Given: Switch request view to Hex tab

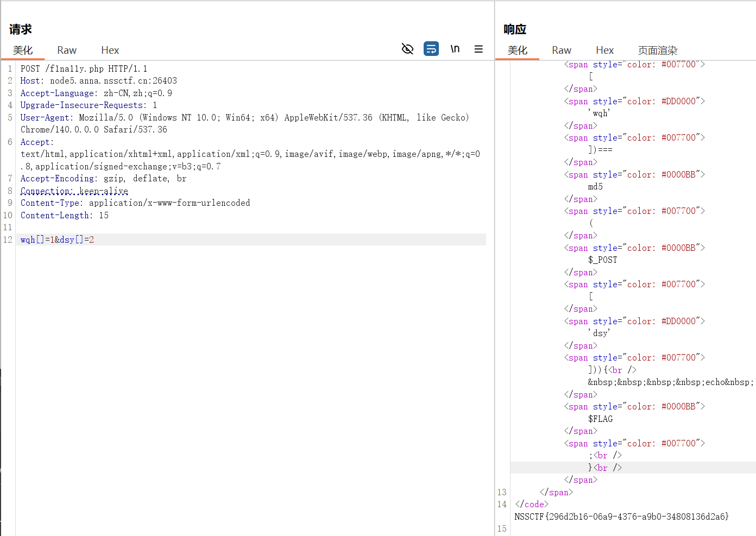Looking at the screenshot, I should tap(110, 50).
